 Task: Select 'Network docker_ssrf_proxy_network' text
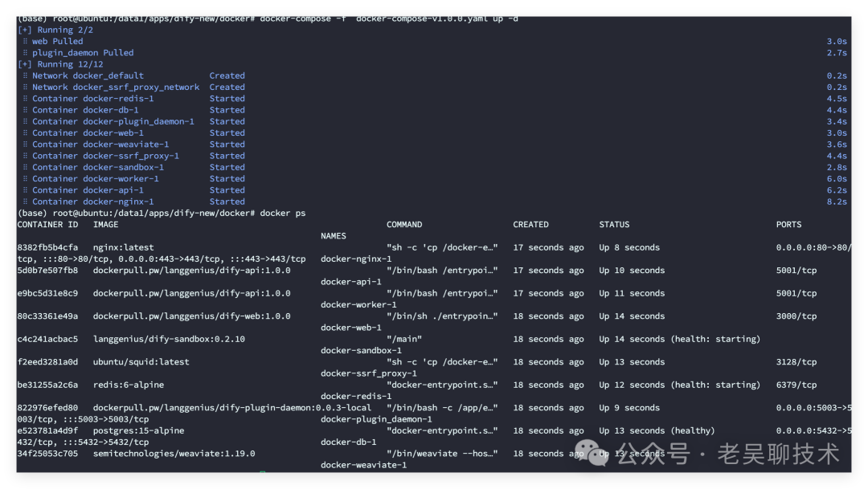tap(116, 88)
